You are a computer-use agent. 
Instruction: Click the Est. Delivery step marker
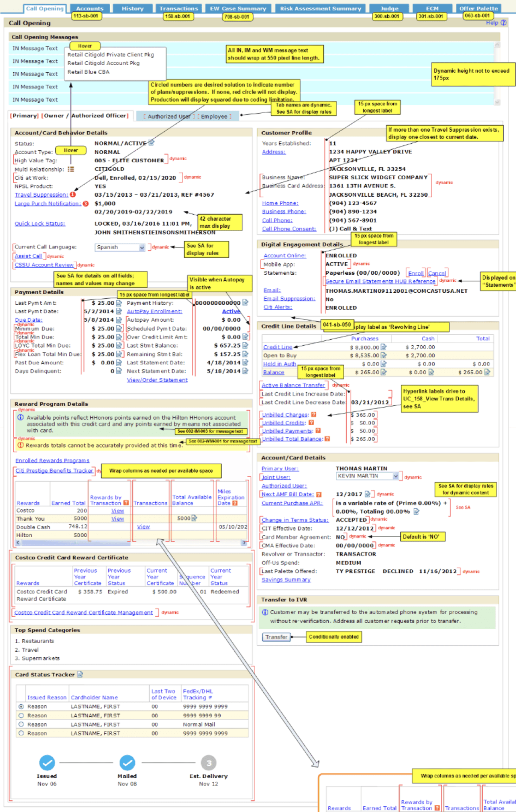click(x=209, y=763)
